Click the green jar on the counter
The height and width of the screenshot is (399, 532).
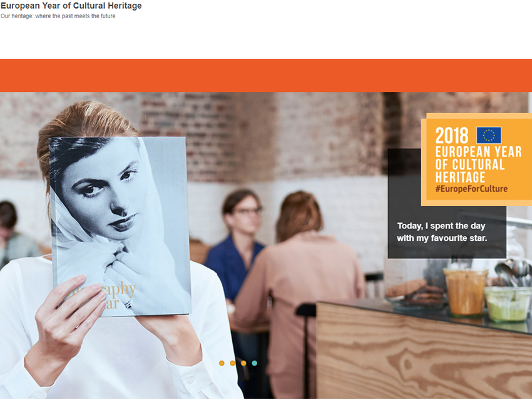507,304
